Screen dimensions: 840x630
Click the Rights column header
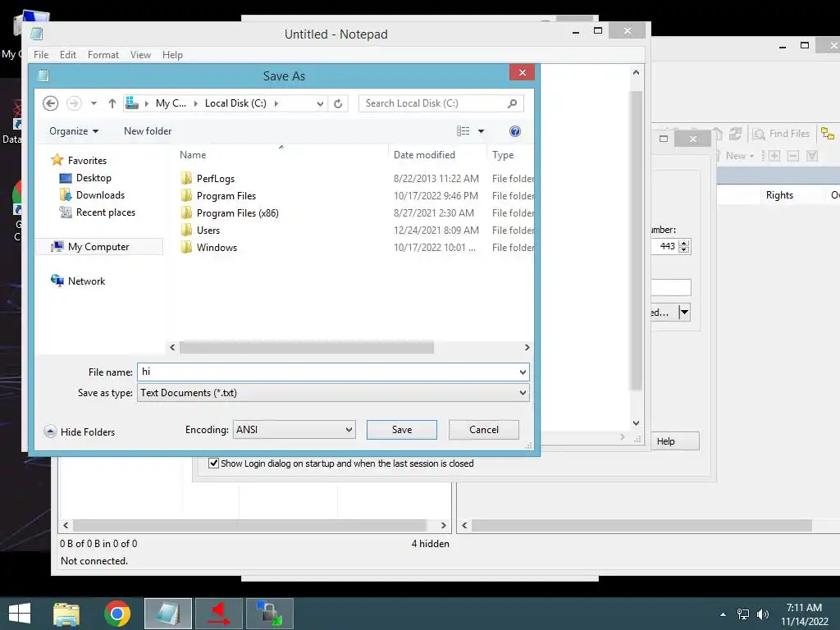click(x=779, y=195)
